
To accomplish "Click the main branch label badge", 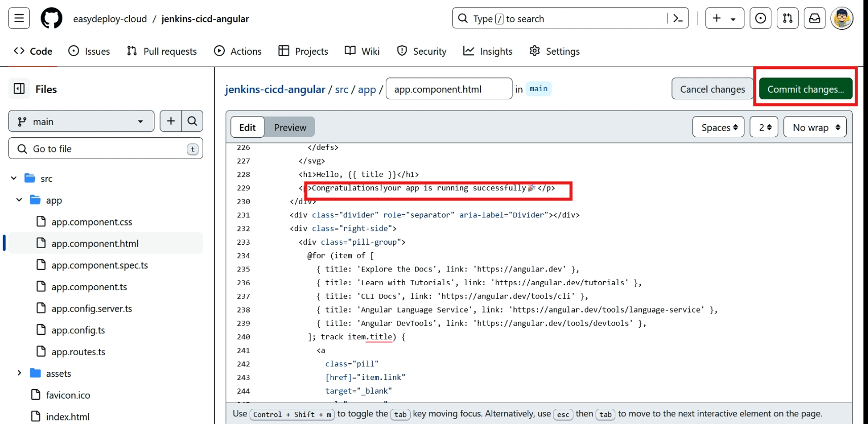I will [x=538, y=89].
